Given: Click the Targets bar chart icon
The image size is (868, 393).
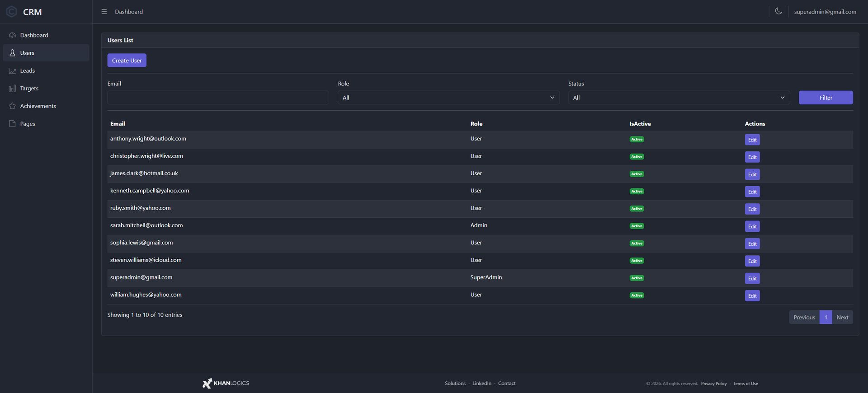Looking at the screenshot, I should pos(12,89).
